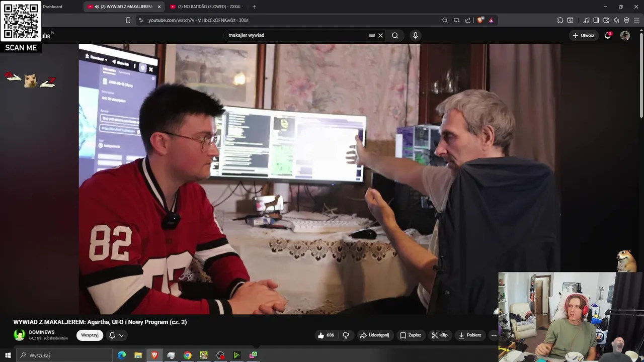
Task: Start voice search with the microphone icon
Action: coord(415,35)
